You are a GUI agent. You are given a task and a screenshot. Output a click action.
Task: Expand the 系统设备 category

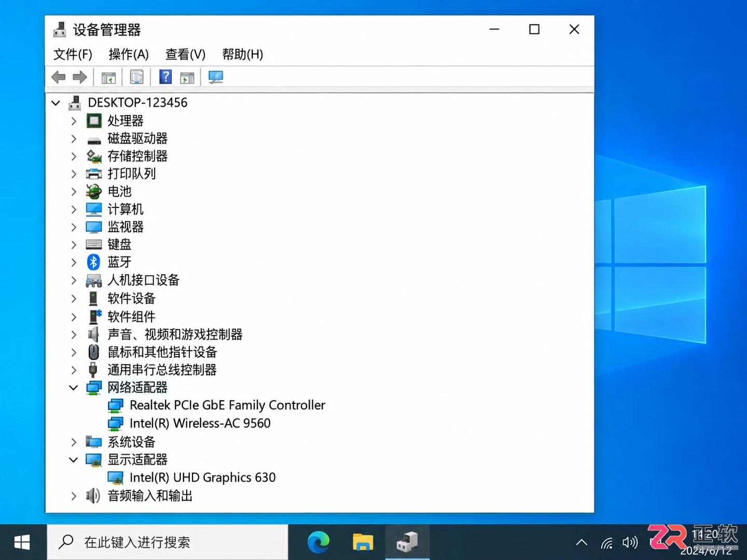click(x=74, y=442)
